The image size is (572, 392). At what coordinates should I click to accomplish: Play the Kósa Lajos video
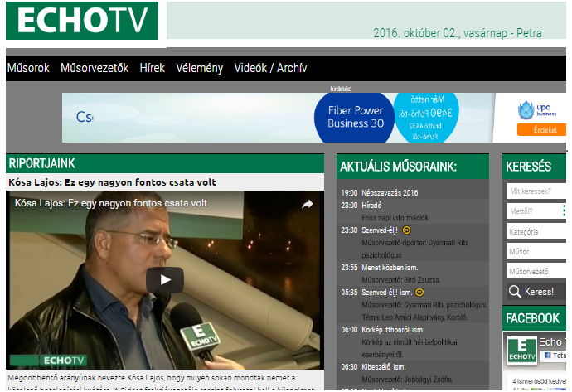pos(165,280)
